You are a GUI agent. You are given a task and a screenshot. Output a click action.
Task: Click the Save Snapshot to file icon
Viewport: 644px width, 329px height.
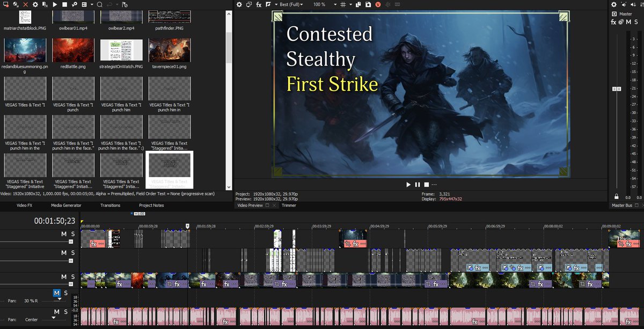click(368, 4)
